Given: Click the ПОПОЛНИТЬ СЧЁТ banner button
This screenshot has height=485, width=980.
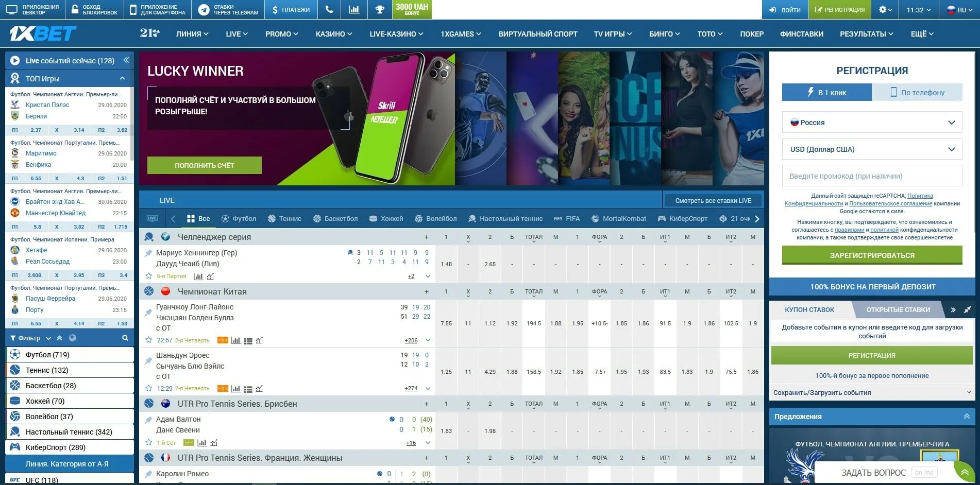Looking at the screenshot, I should 205,165.
